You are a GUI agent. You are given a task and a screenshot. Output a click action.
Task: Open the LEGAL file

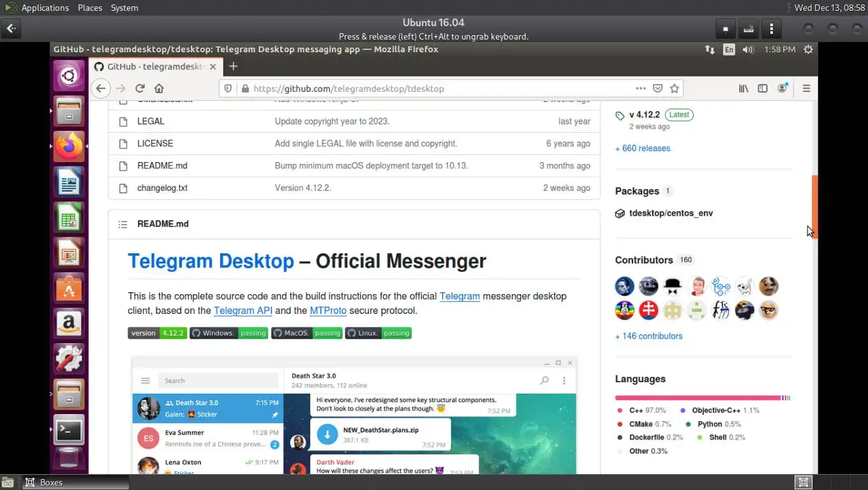pos(151,121)
